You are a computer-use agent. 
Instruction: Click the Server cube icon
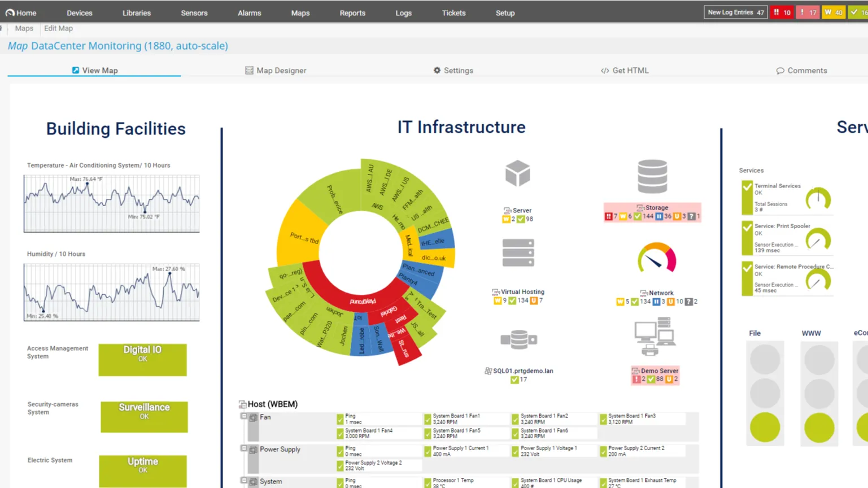click(517, 173)
